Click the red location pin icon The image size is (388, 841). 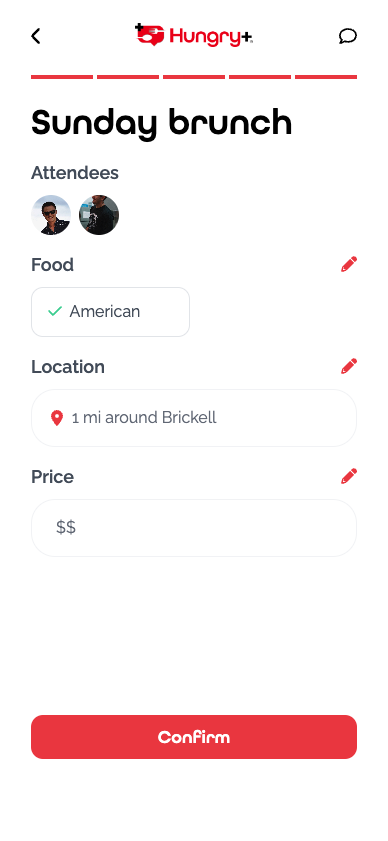[57, 418]
